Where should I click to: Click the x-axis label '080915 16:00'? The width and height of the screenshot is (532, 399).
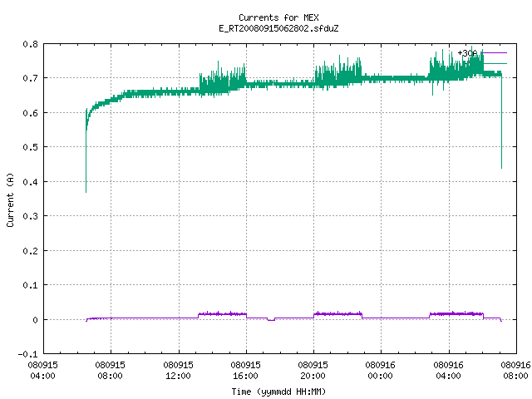pos(246,370)
